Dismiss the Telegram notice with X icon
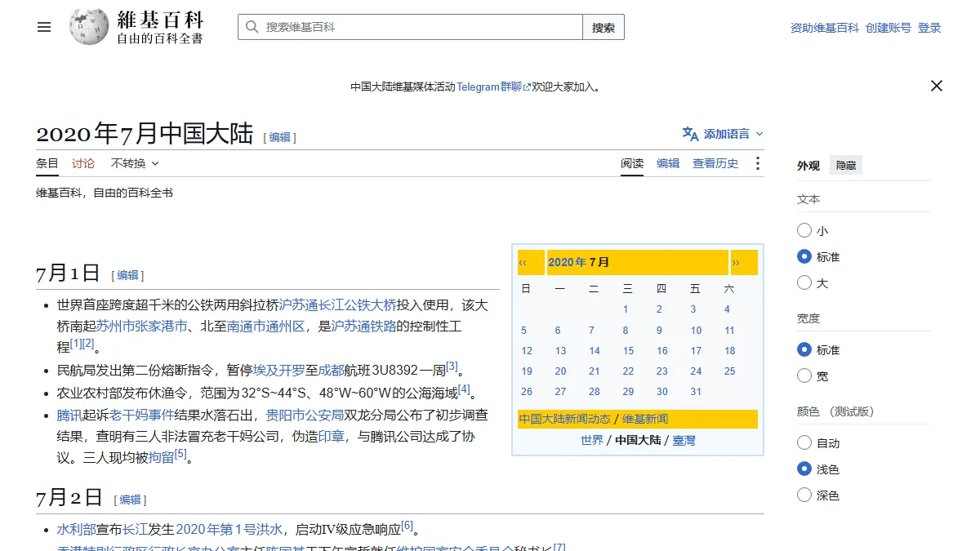Screen dimensions: 980x551 click(x=937, y=86)
